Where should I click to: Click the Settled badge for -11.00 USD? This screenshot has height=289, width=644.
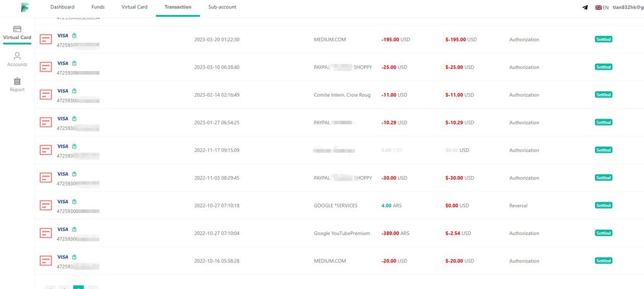click(x=603, y=95)
